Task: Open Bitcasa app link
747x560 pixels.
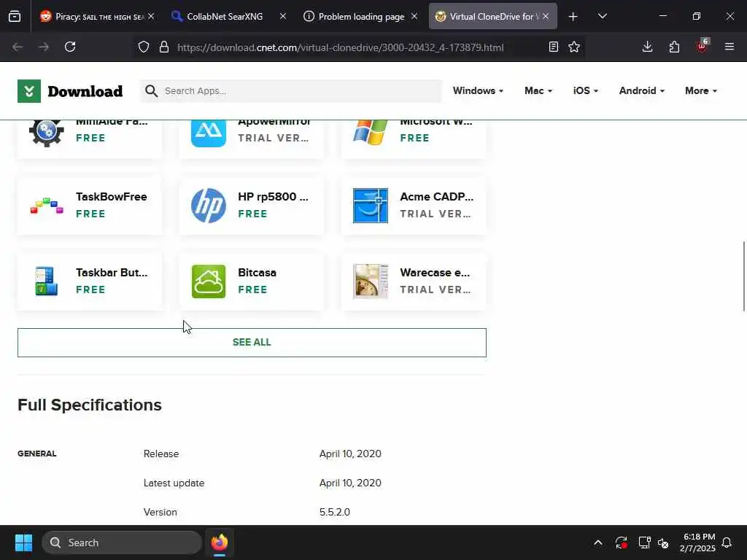Action: point(257,273)
